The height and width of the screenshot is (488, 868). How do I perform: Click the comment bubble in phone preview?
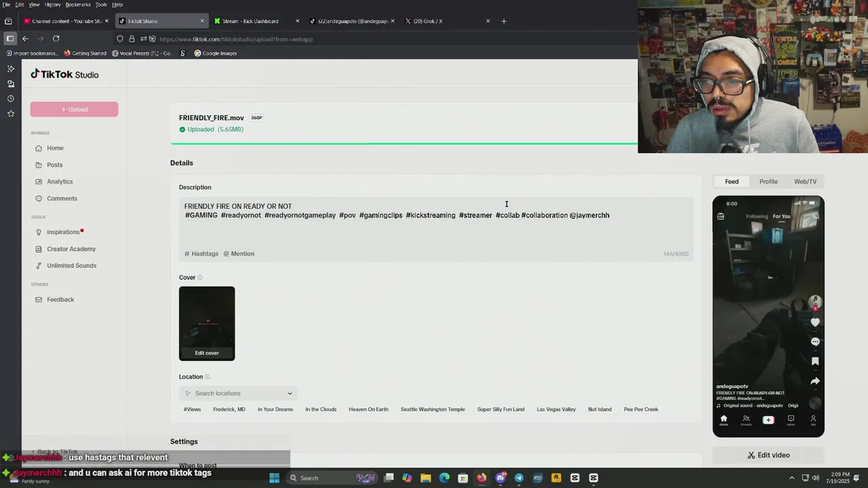pyautogui.click(x=815, y=342)
